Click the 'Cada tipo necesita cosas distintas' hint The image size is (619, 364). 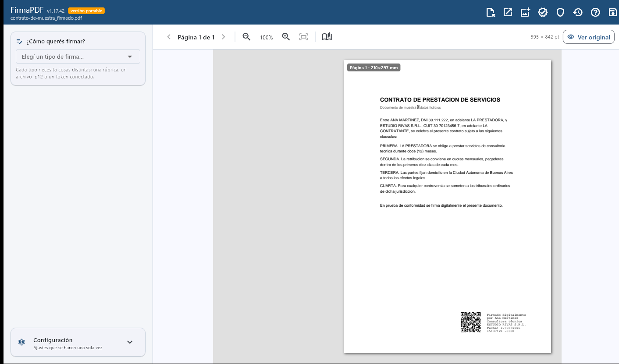coord(71,73)
